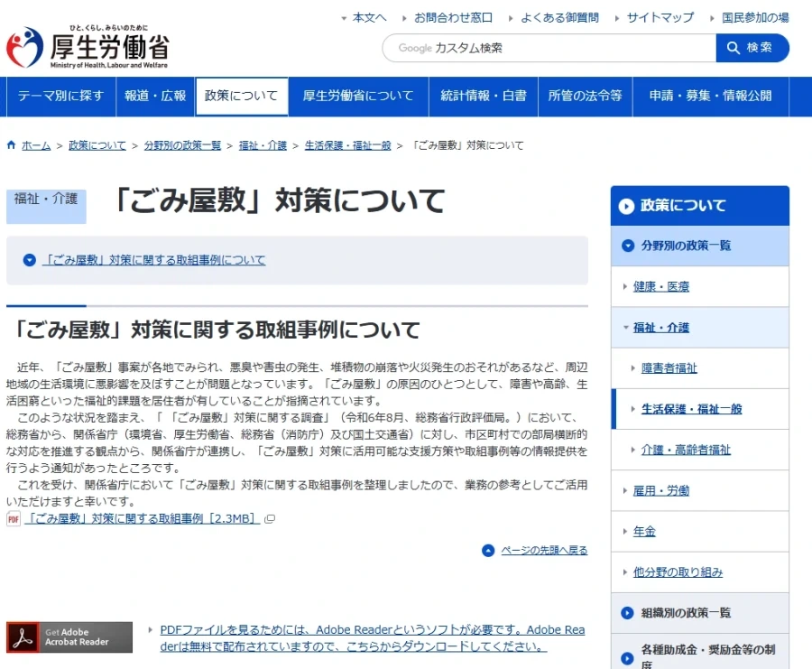Open sidebar 健康・医療 link
This screenshot has height=669, width=812.
click(660, 286)
